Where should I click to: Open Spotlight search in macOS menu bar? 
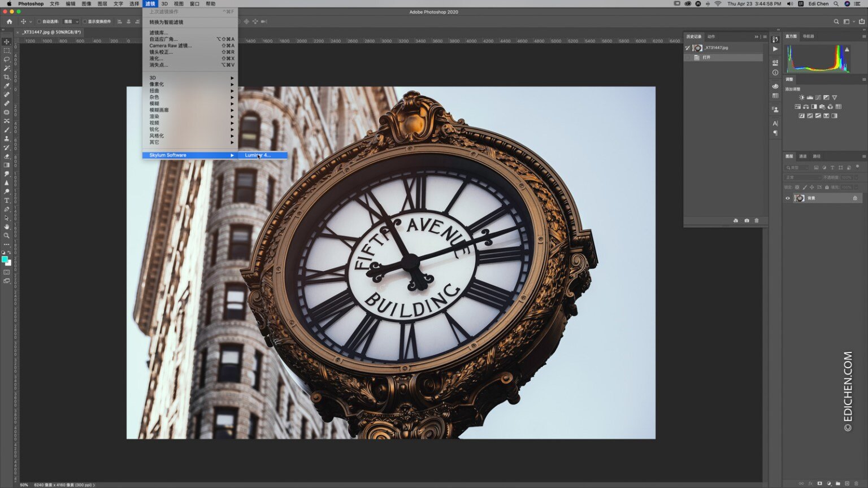[836, 4]
